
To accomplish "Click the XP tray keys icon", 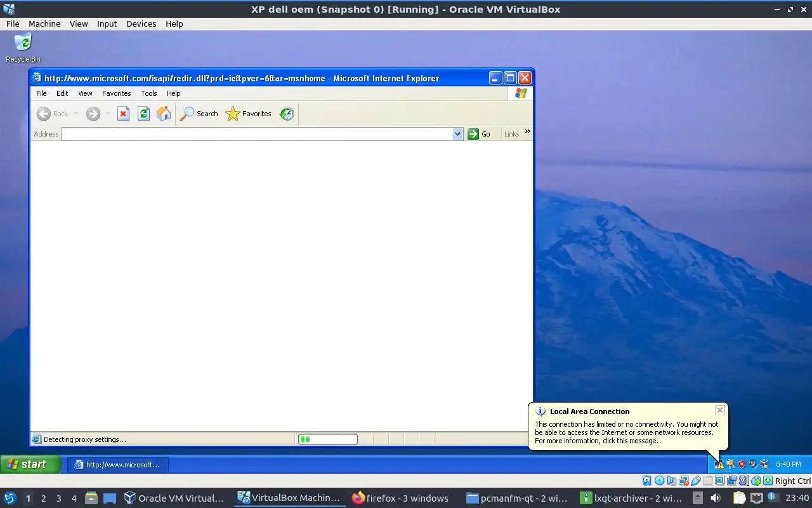I will click(731, 464).
